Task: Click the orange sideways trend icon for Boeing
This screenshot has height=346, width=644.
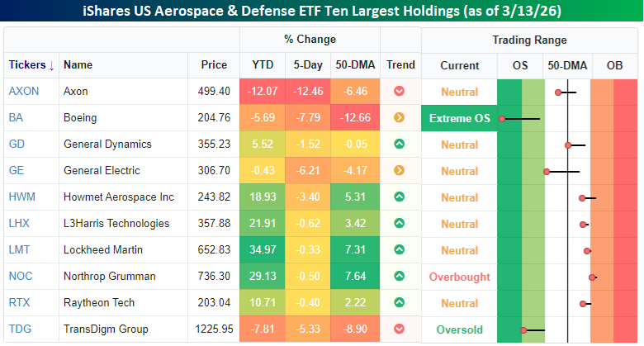Action: pyautogui.click(x=400, y=118)
